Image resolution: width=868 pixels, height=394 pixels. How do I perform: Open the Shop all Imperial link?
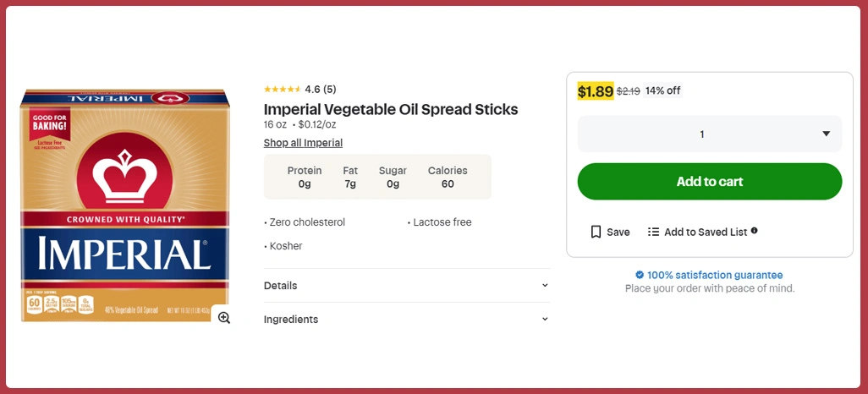click(303, 143)
